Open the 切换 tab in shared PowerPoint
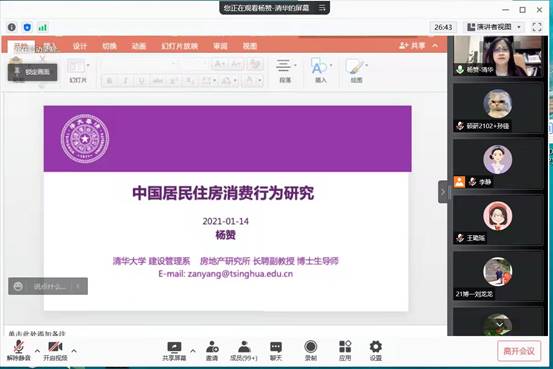The width and height of the screenshot is (553, 369). point(109,46)
